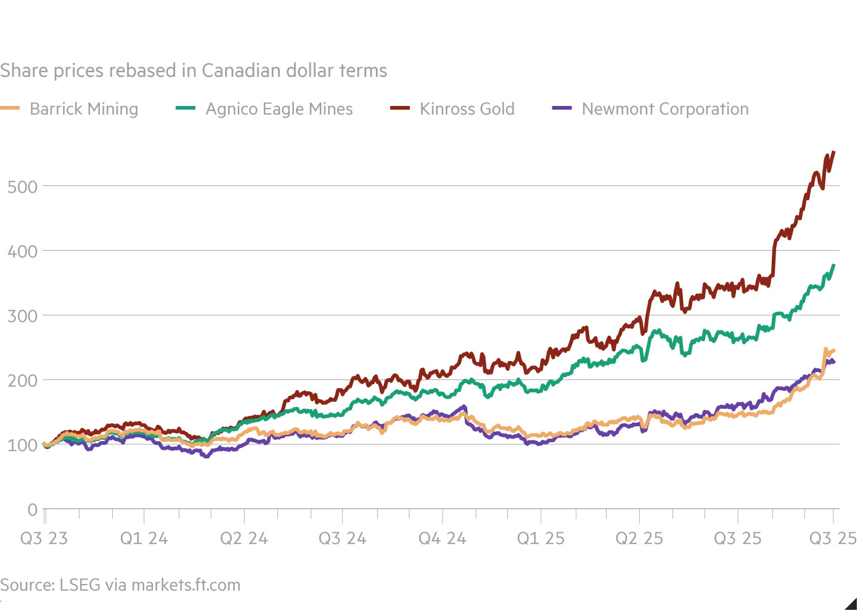The image size is (863, 616).
Task: Select the Agnico Eagle Mines legend label
Action: pyautogui.click(x=279, y=109)
